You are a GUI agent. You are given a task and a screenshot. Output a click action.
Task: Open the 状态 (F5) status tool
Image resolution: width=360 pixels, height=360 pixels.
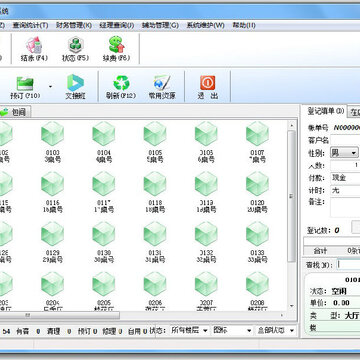[76, 49]
